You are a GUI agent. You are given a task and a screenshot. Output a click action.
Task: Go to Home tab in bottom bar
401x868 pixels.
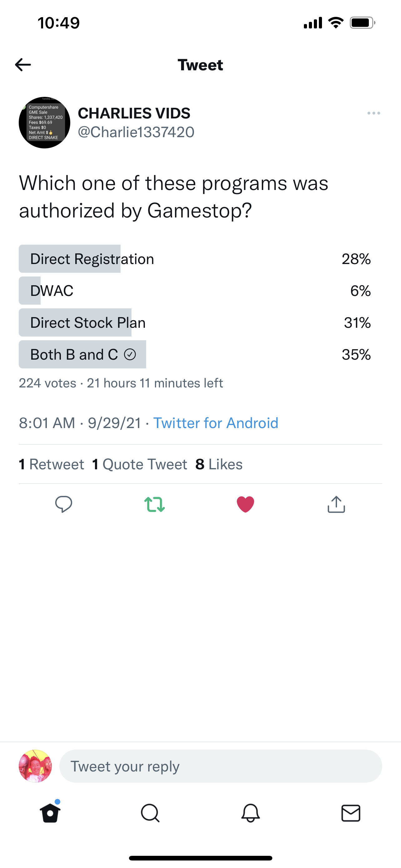coord(50,813)
